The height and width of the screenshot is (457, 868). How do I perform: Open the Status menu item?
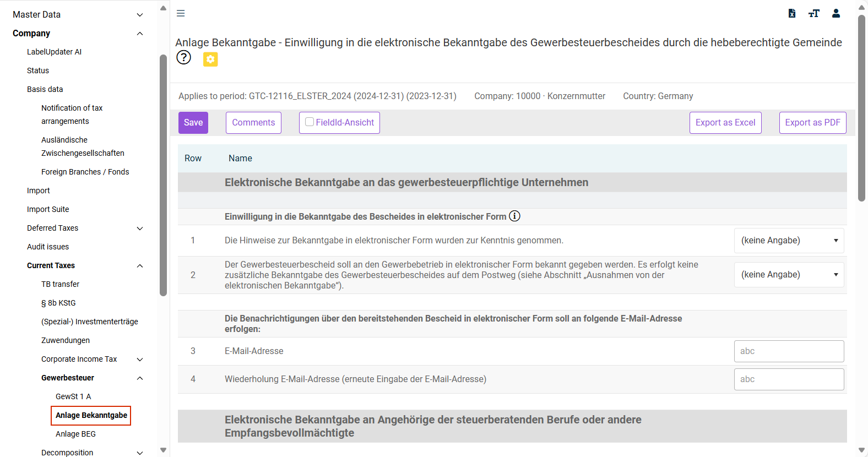click(x=38, y=70)
